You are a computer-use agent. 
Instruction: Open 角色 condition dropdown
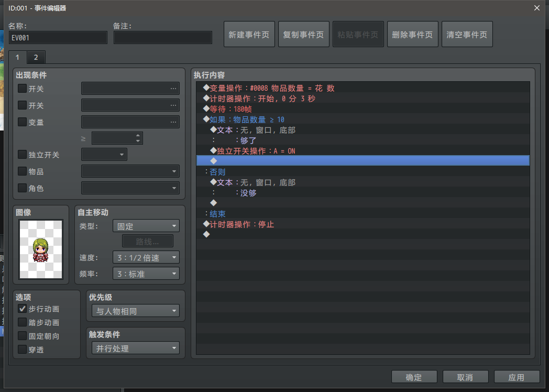click(x=130, y=188)
